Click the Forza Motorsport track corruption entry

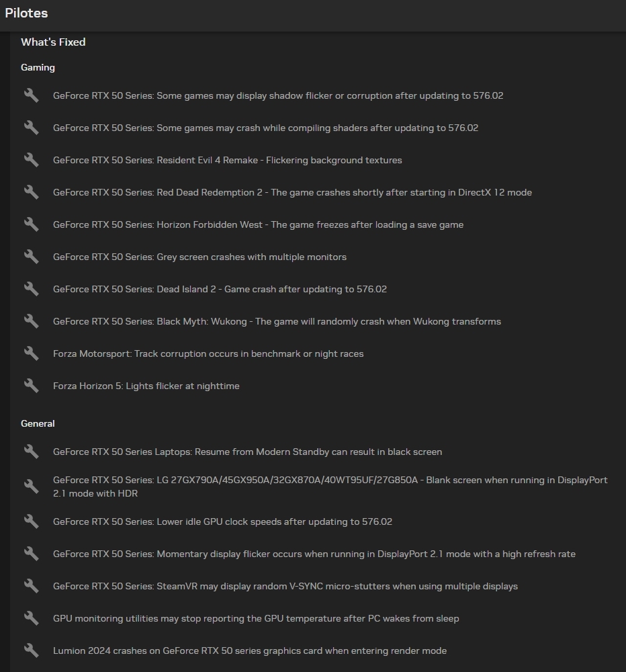pyautogui.click(x=208, y=354)
